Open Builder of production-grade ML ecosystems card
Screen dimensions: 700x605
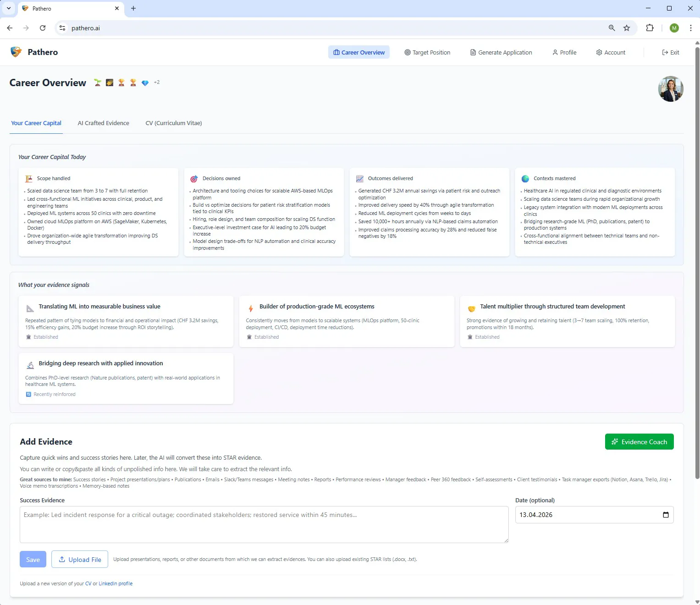point(347,321)
